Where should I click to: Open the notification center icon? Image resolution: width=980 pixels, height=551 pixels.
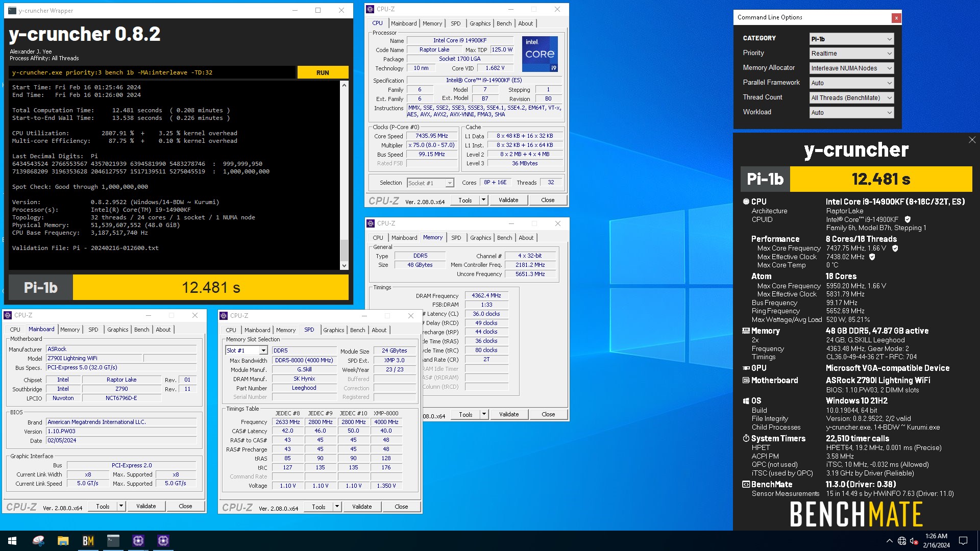[x=963, y=541]
